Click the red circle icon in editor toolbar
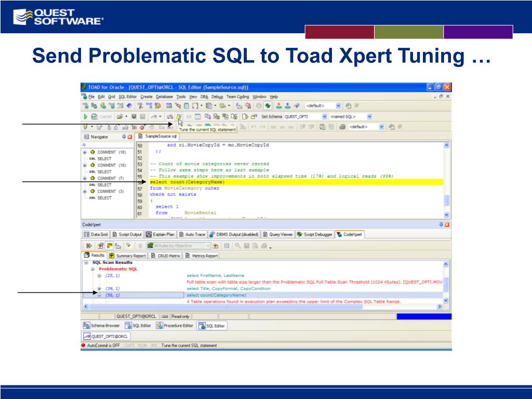532x399 pixels. [142, 127]
